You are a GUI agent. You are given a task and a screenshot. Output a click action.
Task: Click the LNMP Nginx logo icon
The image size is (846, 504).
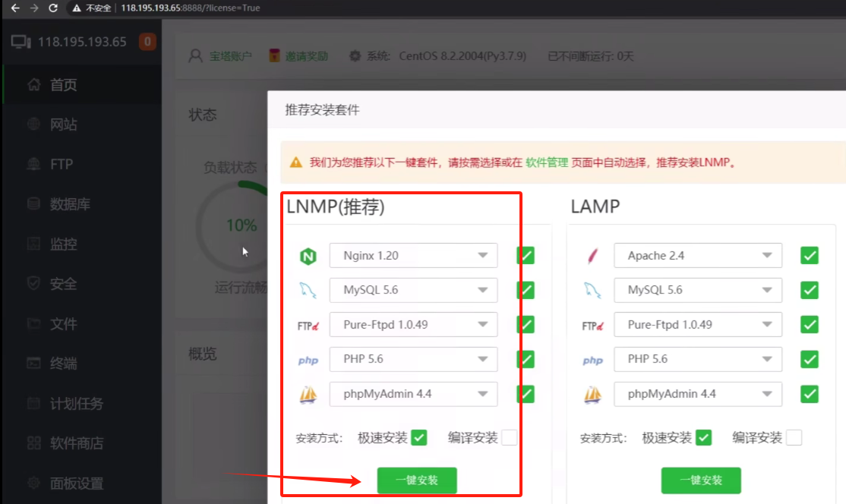(x=308, y=256)
